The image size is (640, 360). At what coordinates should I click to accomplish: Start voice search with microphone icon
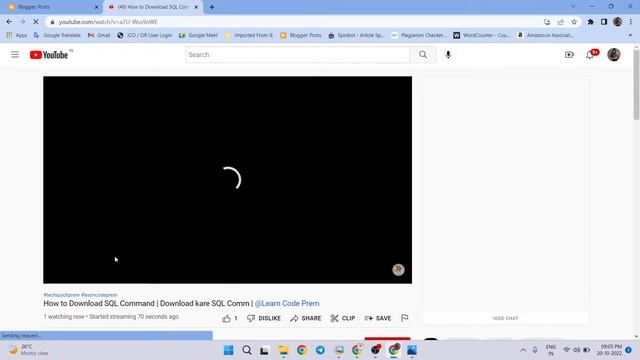coord(448,55)
